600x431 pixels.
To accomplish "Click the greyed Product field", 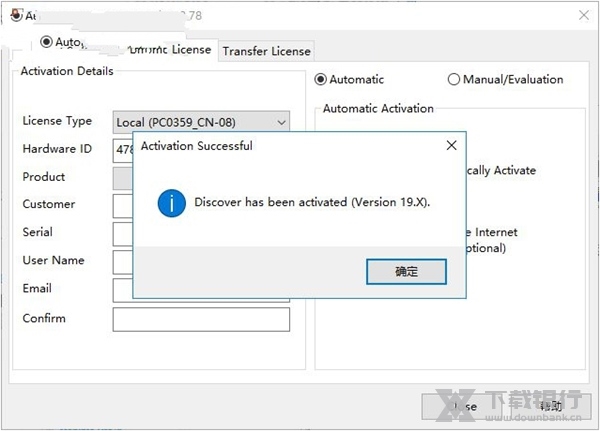I will click(x=123, y=178).
